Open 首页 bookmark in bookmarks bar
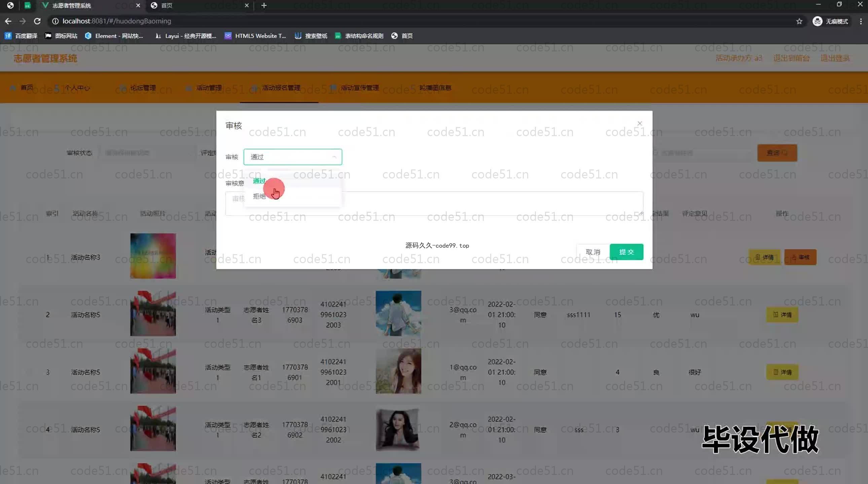The height and width of the screenshot is (484, 868). [x=402, y=36]
